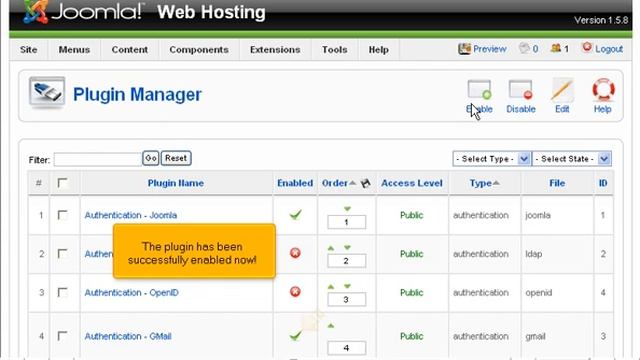Open the Select State dropdown
This screenshot has height=360, width=640.
coord(571,159)
